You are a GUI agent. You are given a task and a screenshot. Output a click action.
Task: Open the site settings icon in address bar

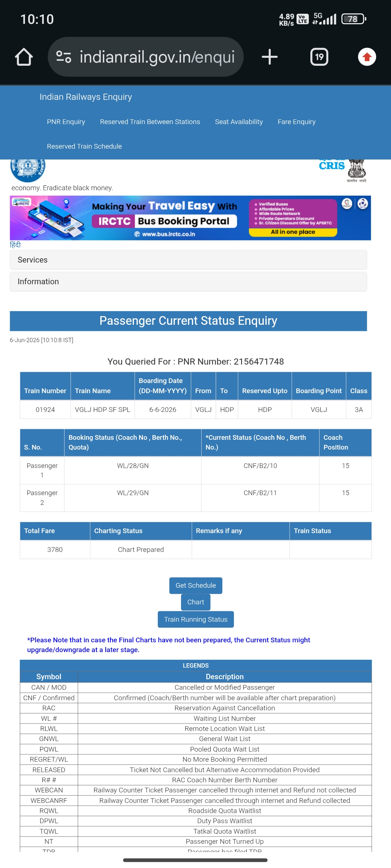tap(64, 57)
